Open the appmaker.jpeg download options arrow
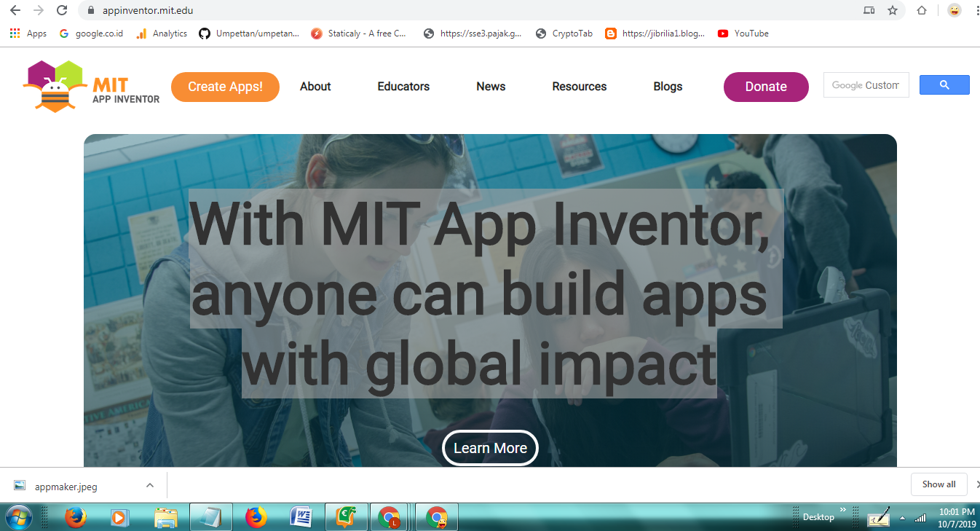This screenshot has width=980, height=531. point(149,485)
